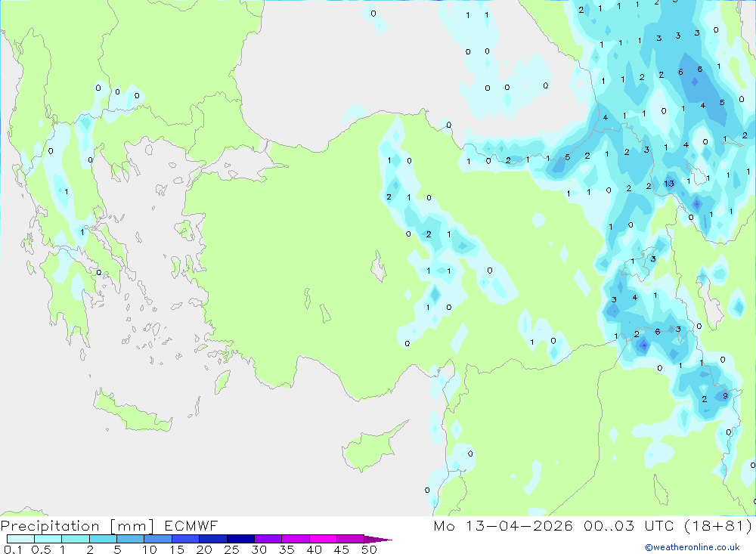Click the legend label 0.1
Screen dimensions: 756x554
click(13, 549)
